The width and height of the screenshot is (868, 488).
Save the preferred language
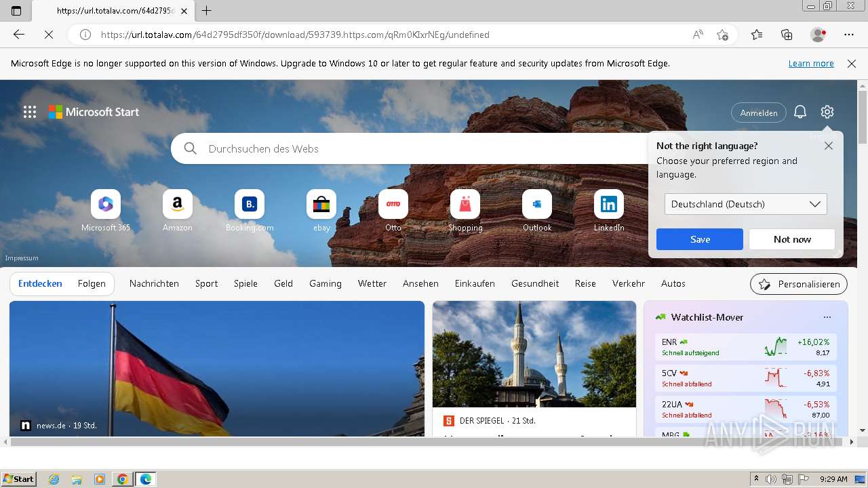(x=700, y=239)
